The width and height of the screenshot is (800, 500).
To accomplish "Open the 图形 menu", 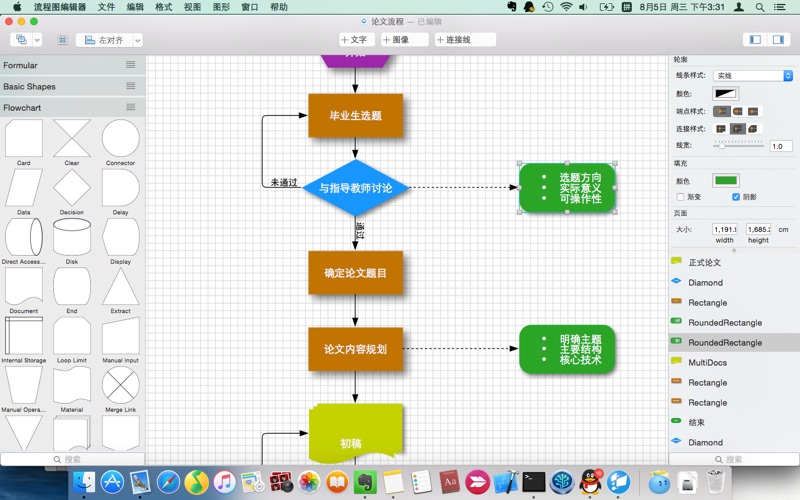I will point(221,7).
